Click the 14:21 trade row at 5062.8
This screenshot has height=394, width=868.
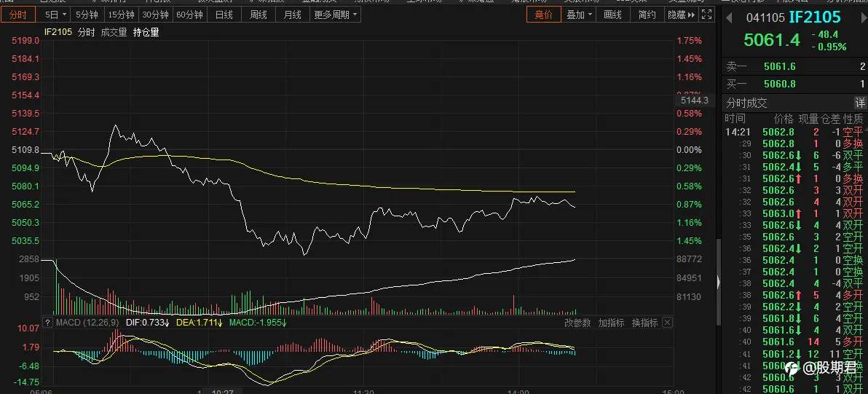point(794,132)
